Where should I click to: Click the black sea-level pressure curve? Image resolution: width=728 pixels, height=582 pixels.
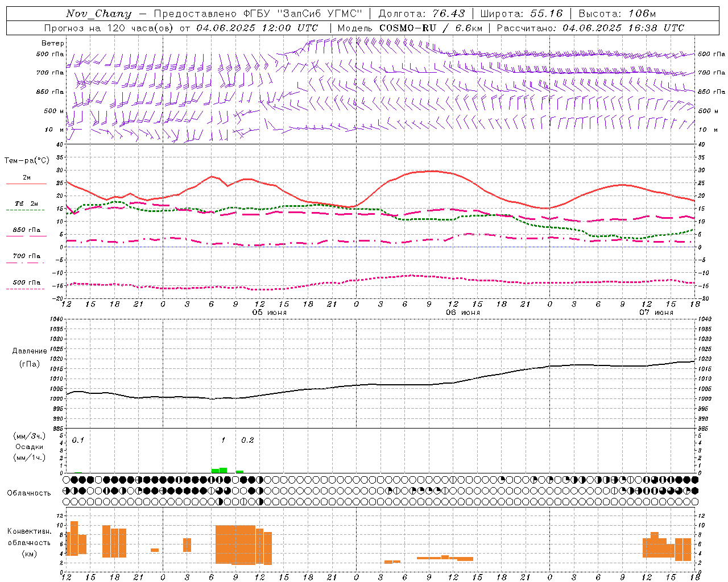coord(381,384)
